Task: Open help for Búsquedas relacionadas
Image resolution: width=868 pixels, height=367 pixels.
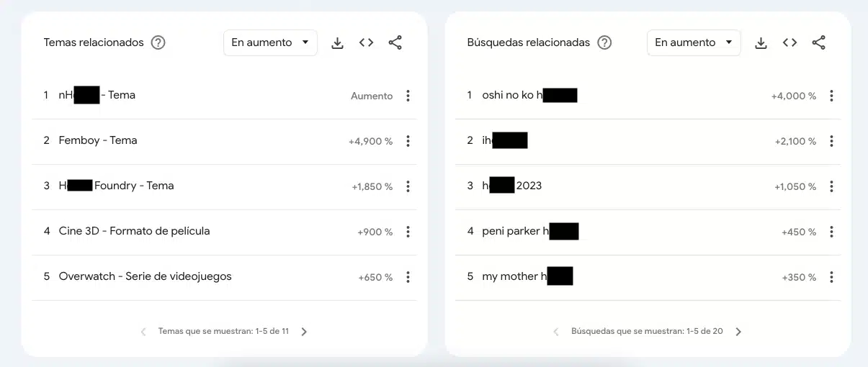Action: pos(605,42)
